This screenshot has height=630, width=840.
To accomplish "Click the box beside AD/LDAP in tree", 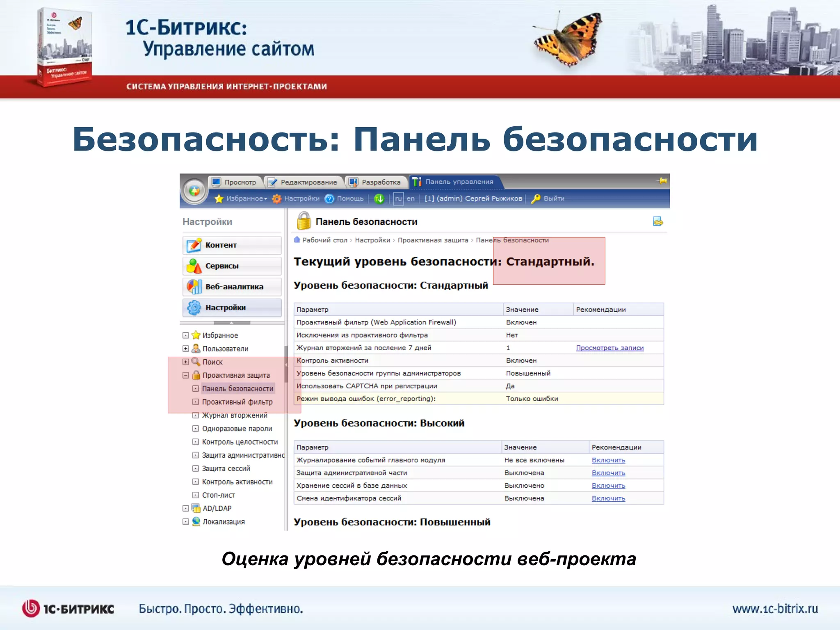I will click(x=186, y=509).
